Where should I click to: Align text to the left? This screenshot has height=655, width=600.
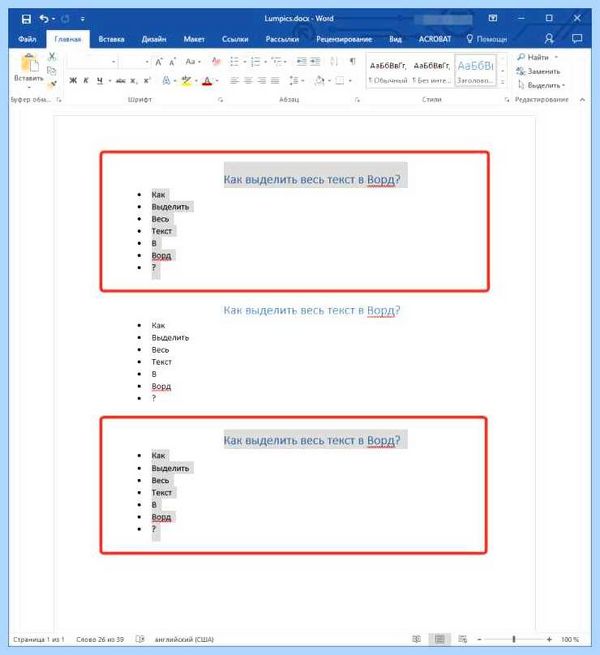point(234,81)
